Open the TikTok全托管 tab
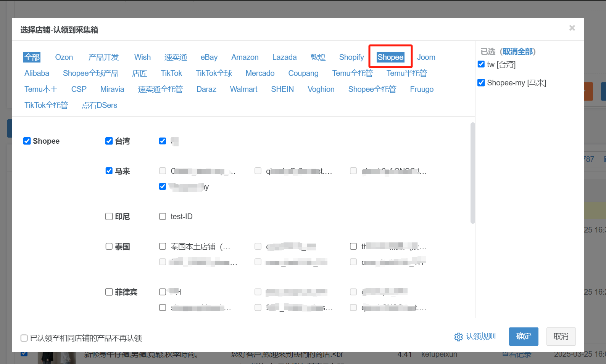This screenshot has height=364, width=606. click(46, 105)
